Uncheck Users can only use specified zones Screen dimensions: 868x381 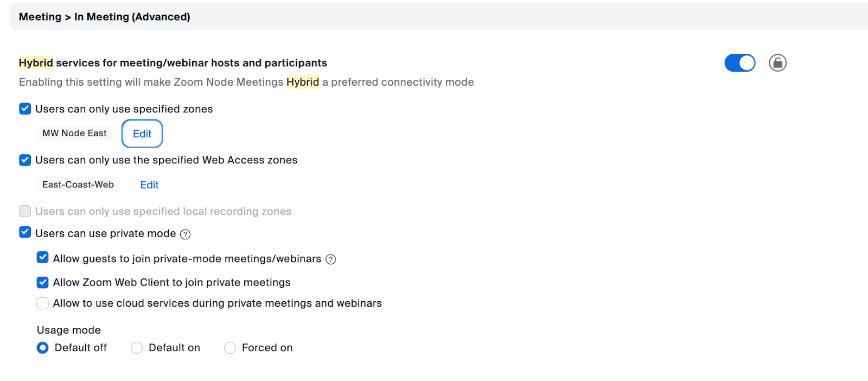pos(25,109)
